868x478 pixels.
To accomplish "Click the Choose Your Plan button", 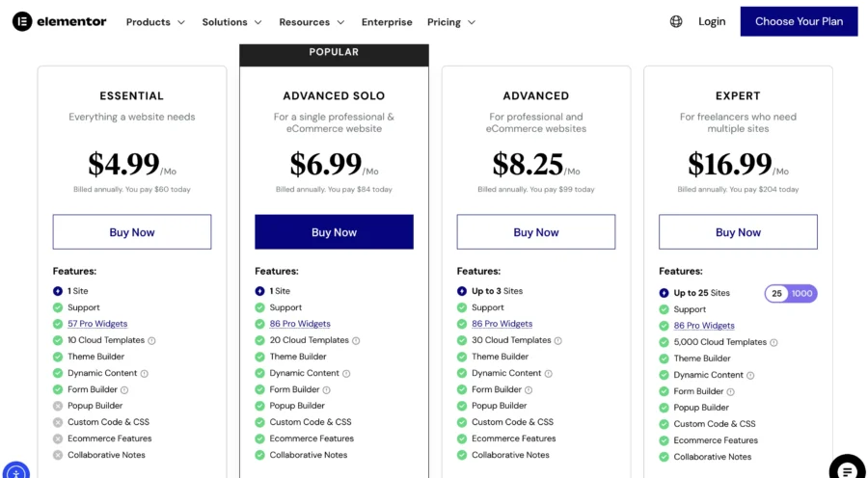I will click(x=799, y=21).
